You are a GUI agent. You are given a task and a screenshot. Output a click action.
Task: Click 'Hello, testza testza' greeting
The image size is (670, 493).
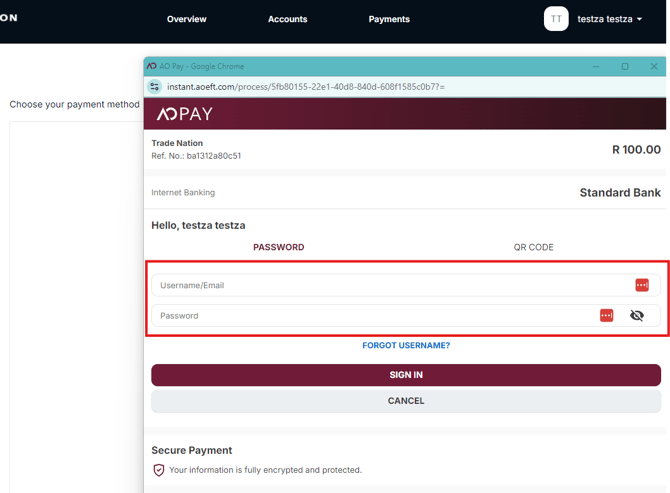198,226
